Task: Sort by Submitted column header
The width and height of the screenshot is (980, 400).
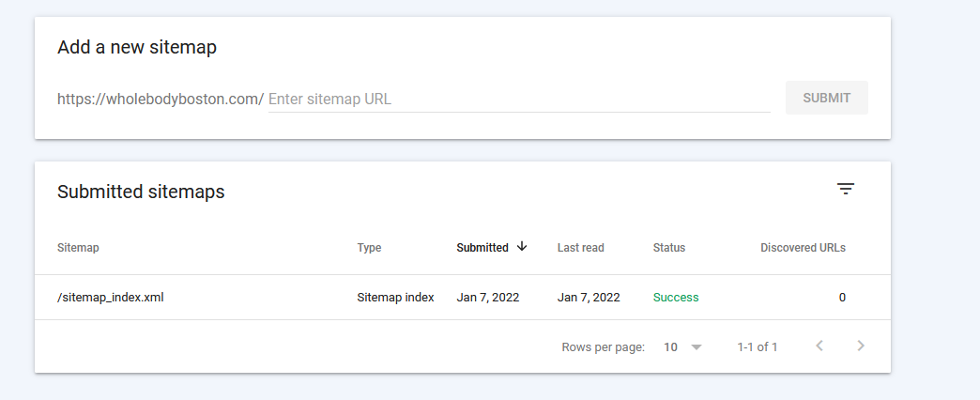Action: (482, 248)
